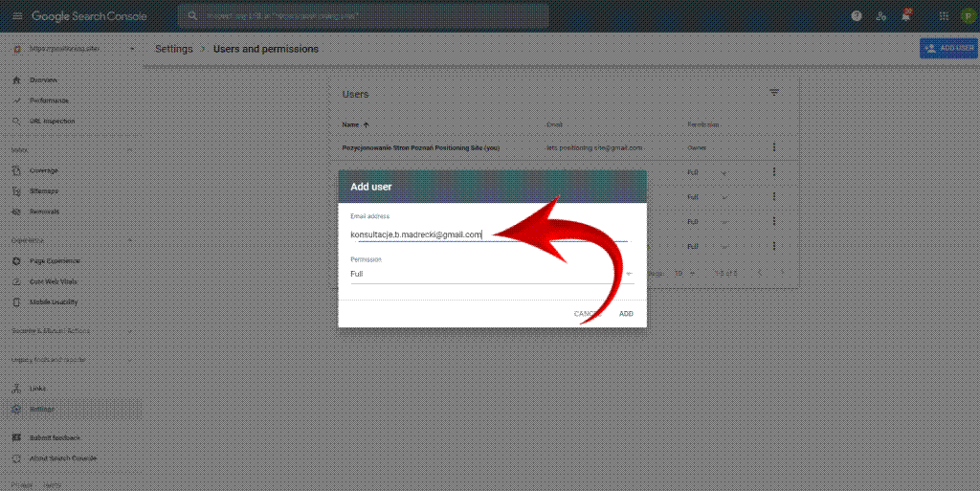Open the hamburger main menu
The height and width of the screenshot is (491, 980).
(x=17, y=15)
